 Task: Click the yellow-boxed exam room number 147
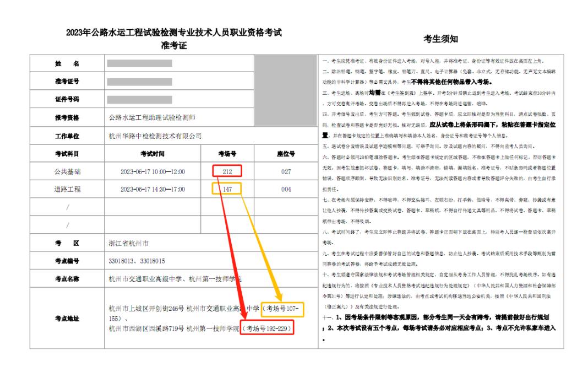pos(227,189)
